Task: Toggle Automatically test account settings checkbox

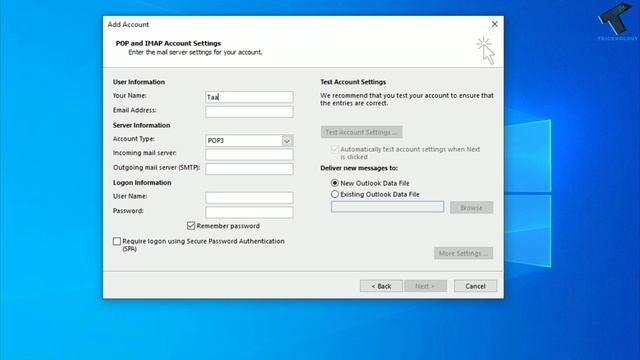Action: pyautogui.click(x=335, y=149)
